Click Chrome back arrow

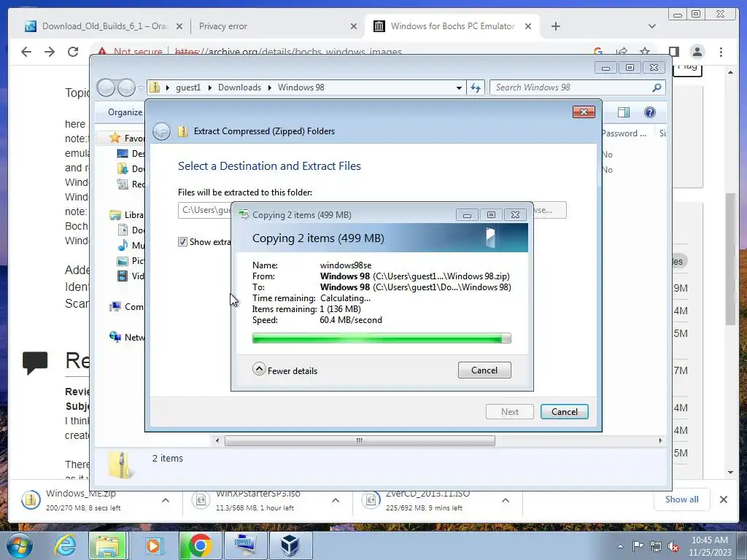tap(26, 52)
